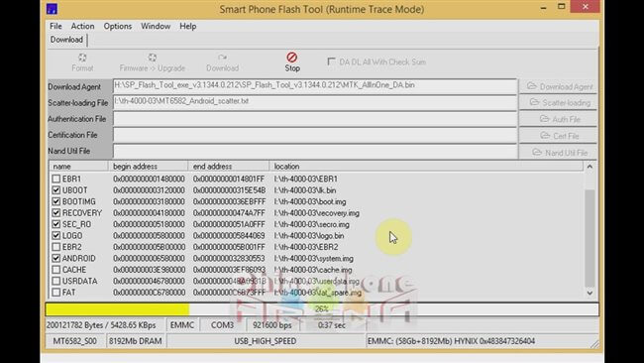Open the File menu
This screenshot has width=644, height=363.
(55, 26)
